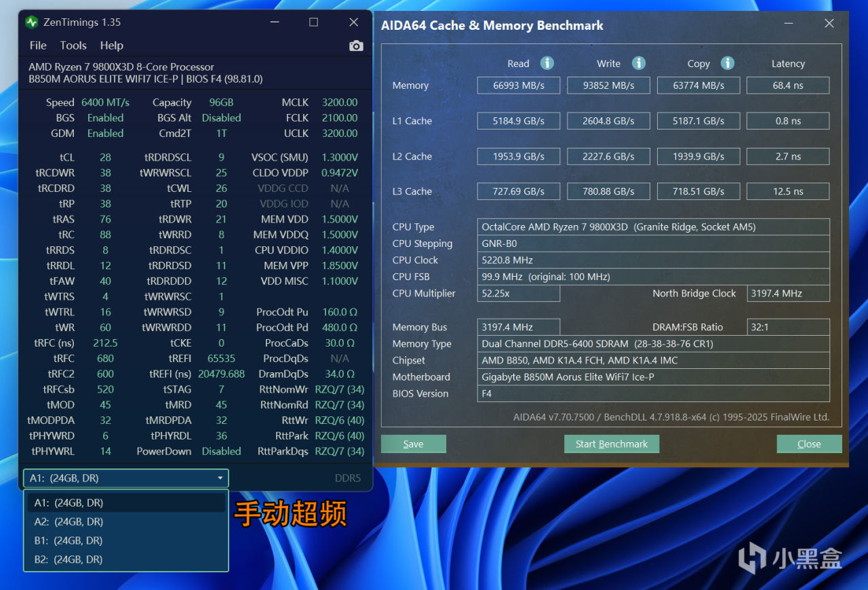Image resolution: width=868 pixels, height=590 pixels.
Task: Open the Help menu in ZenTimings
Action: tap(112, 45)
